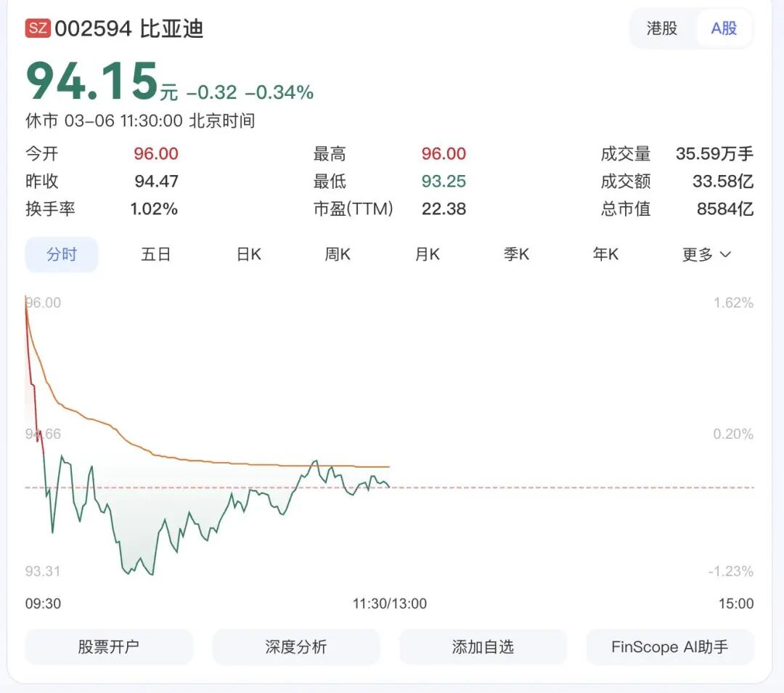The image size is (784, 693).
Task: Open the 更多 chart period dropdown
Action: coord(706,254)
